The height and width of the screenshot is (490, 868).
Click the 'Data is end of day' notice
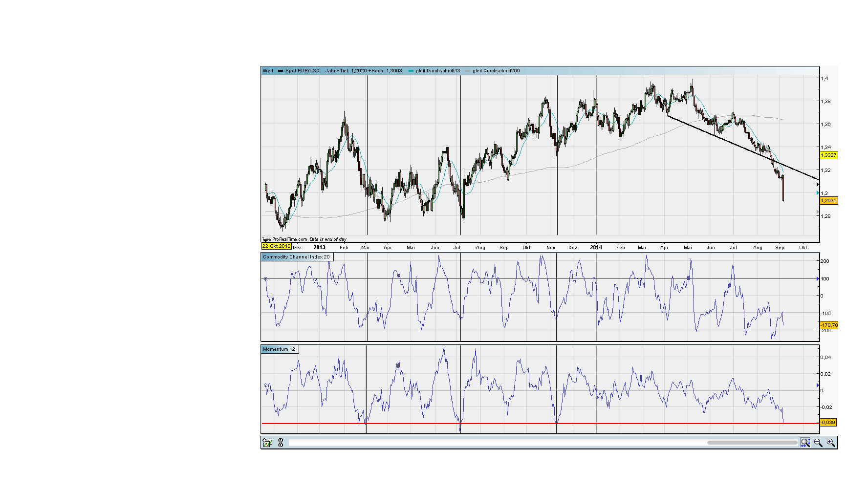coord(328,239)
